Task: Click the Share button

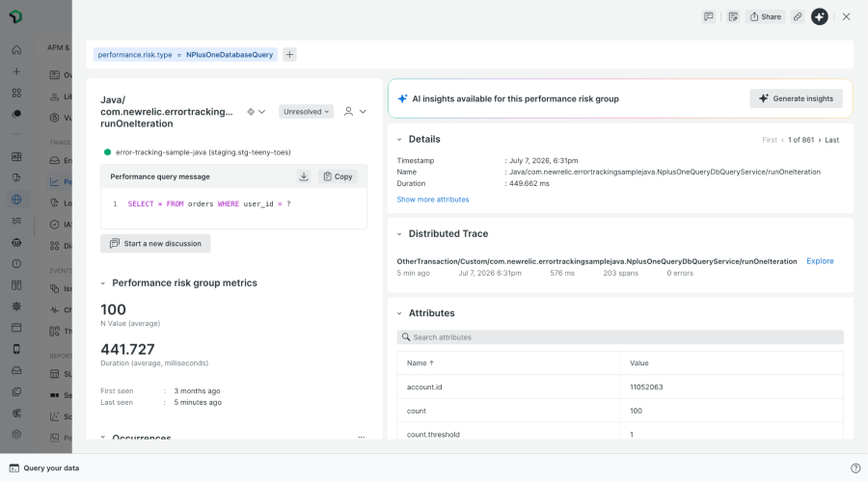Action: coord(766,16)
